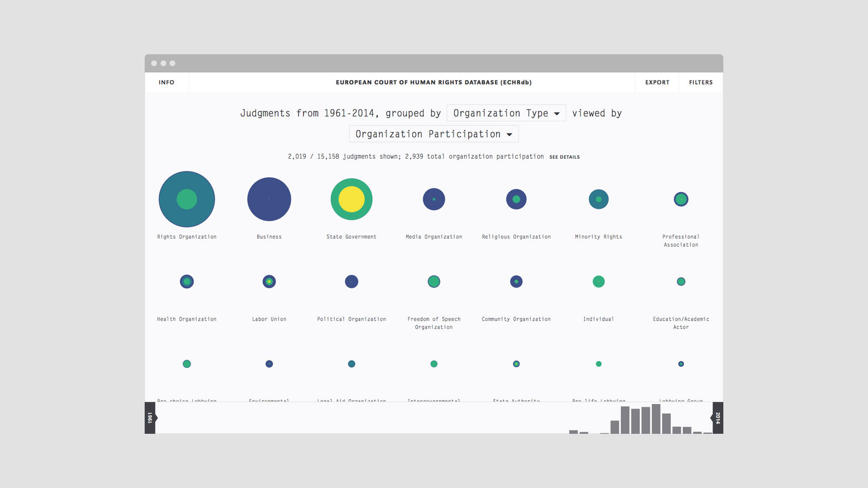Viewport: 868px width, 488px height.
Task: Click the Professional Association bubble
Action: [x=681, y=199]
